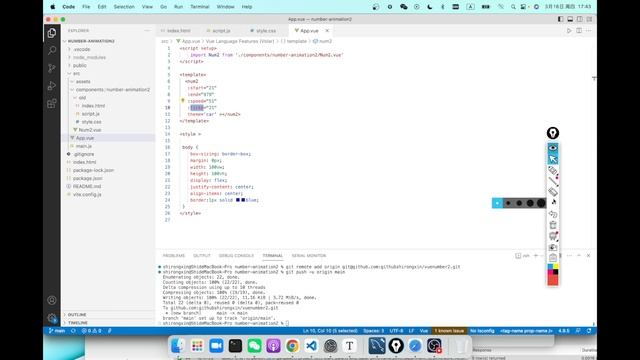Pick the red color in drawing palette

click(553, 280)
